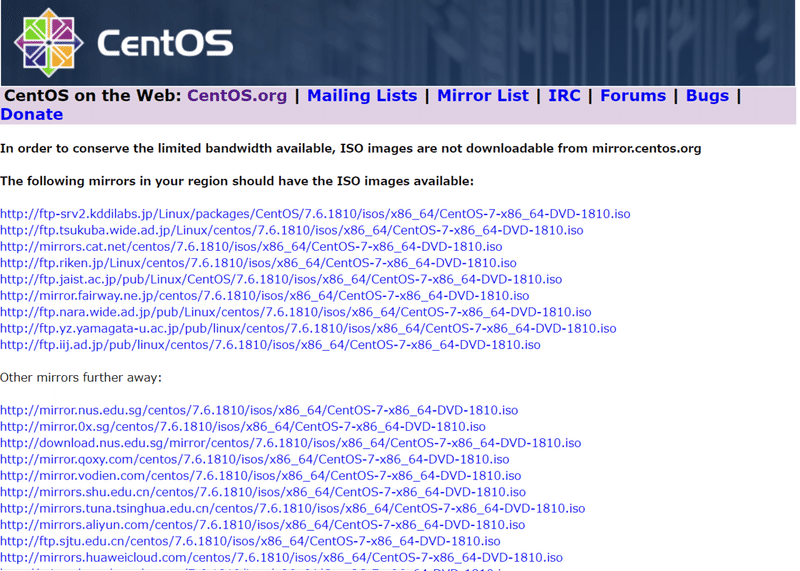The height and width of the screenshot is (571, 800).
Task: Open the Bugs link
Action: [x=707, y=96]
